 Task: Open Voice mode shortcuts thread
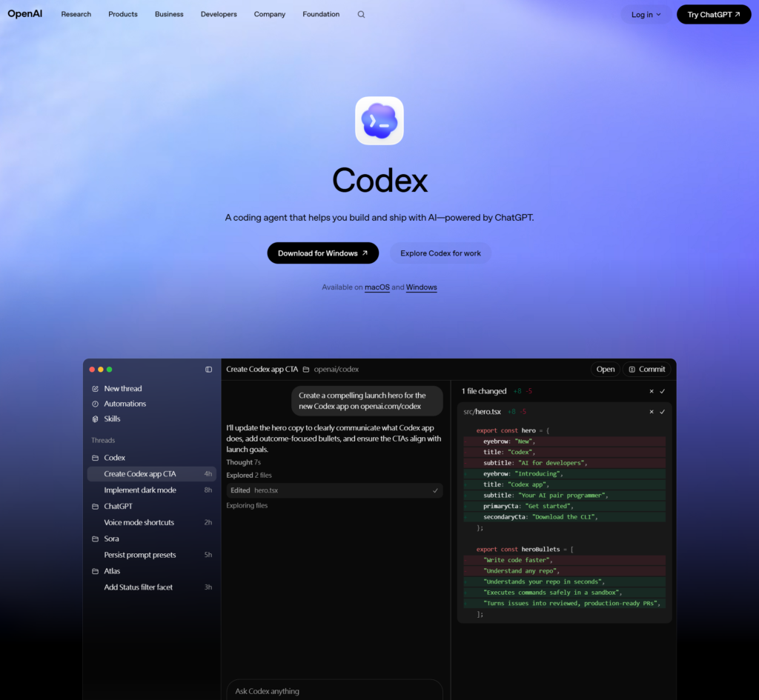point(151,522)
